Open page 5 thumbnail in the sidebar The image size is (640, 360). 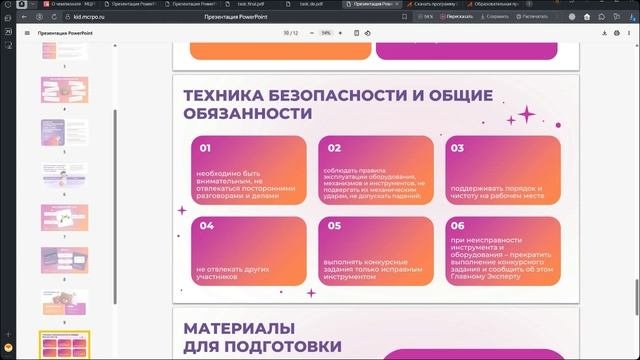click(x=64, y=132)
